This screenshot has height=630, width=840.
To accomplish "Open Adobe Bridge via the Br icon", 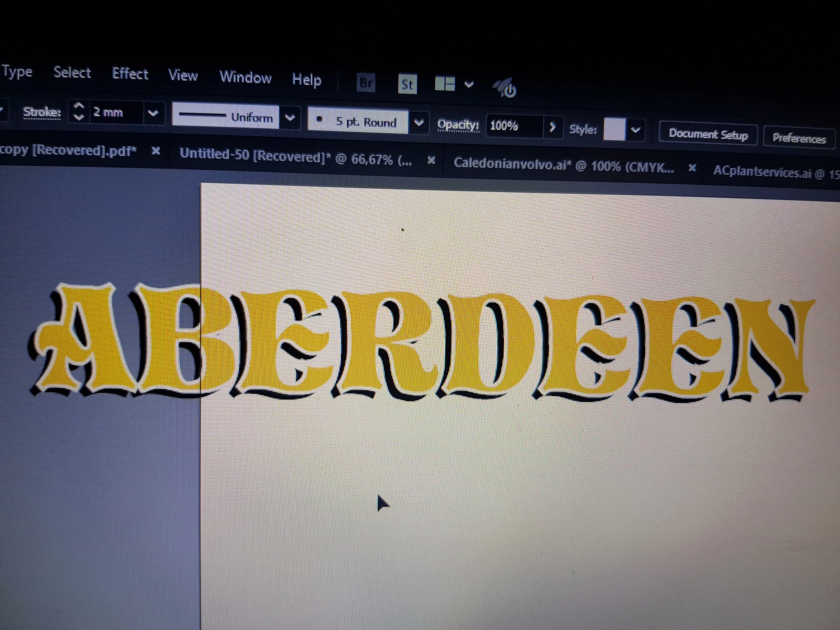I will (x=366, y=83).
